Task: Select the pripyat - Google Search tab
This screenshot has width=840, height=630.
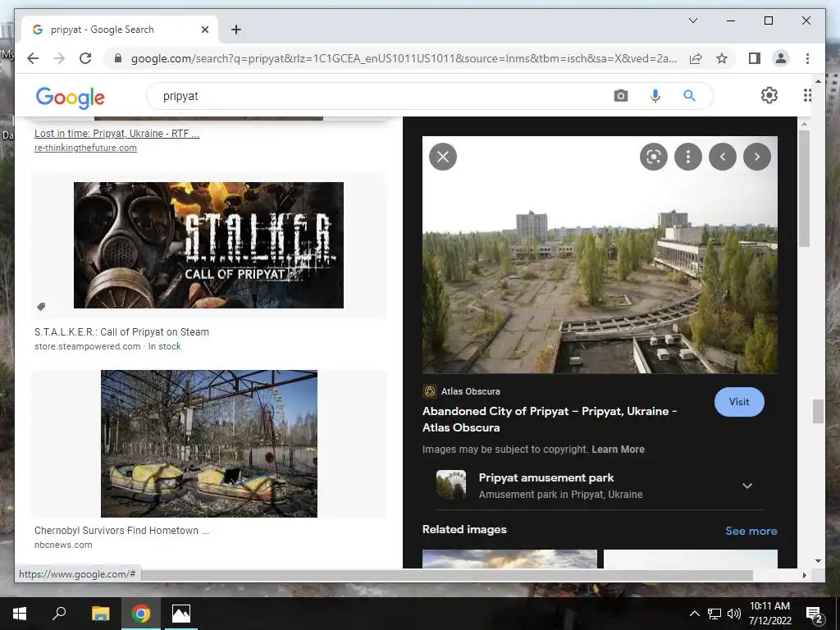Action: (x=120, y=30)
